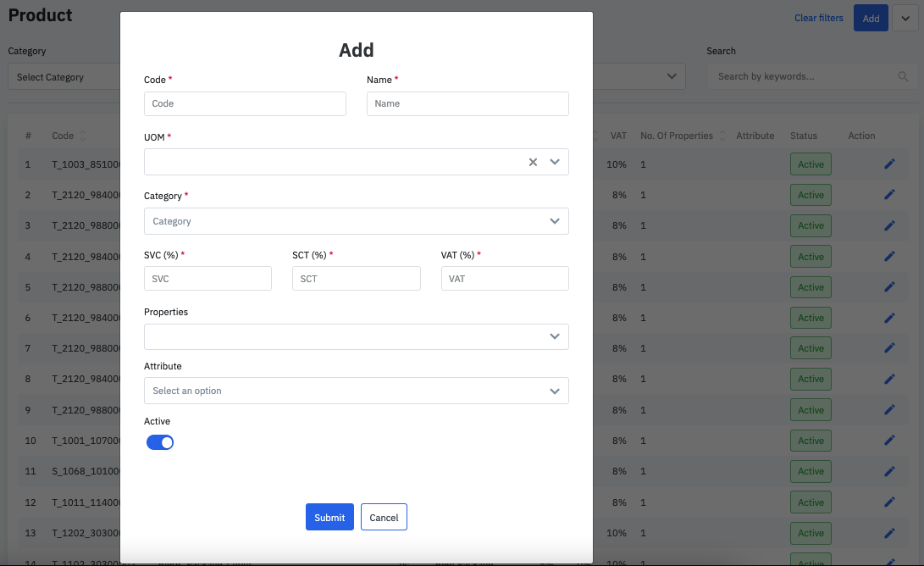924x566 pixels.
Task: Sort the Code column using sort arrows
Action: tap(81, 136)
